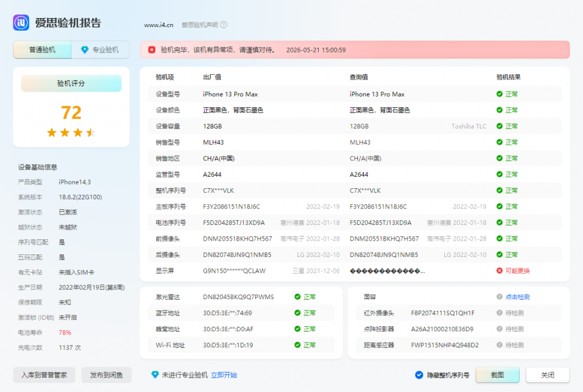Click the i4 app logo icon
The width and height of the screenshot is (583, 392).
[21, 23]
